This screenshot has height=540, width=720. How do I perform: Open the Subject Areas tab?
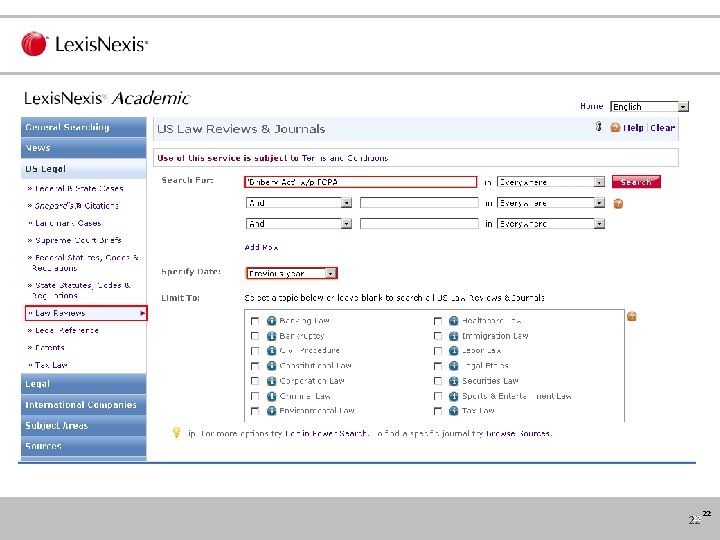point(84,425)
